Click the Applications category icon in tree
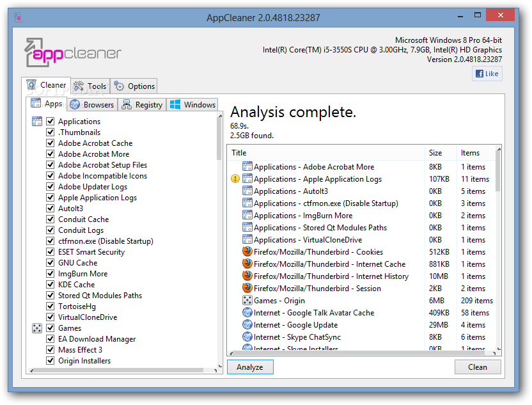 tap(36, 121)
